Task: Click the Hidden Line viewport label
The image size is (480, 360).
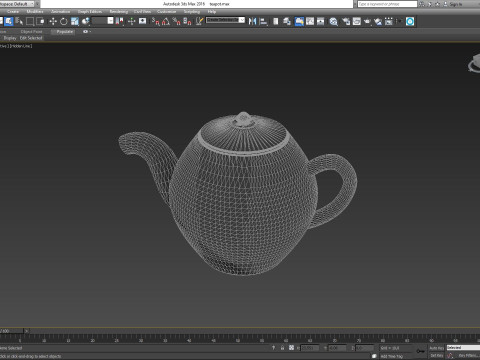Action: pyautogui.click(x=21, y=46)
